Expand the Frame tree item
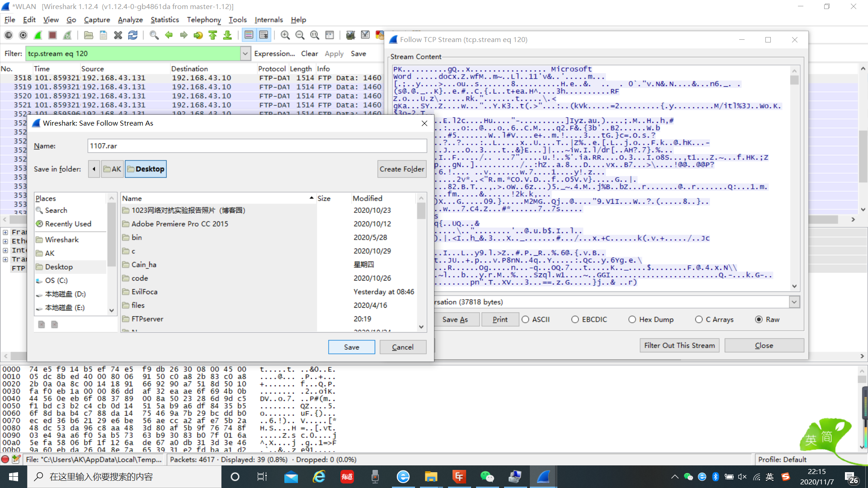This screenshot has width=868, height=488. [x=5, y=232]
